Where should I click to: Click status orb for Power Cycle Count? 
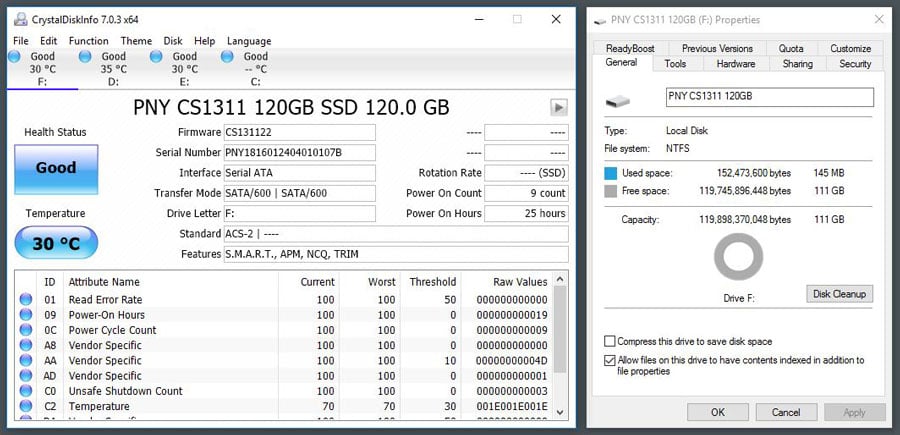point(26,330)
